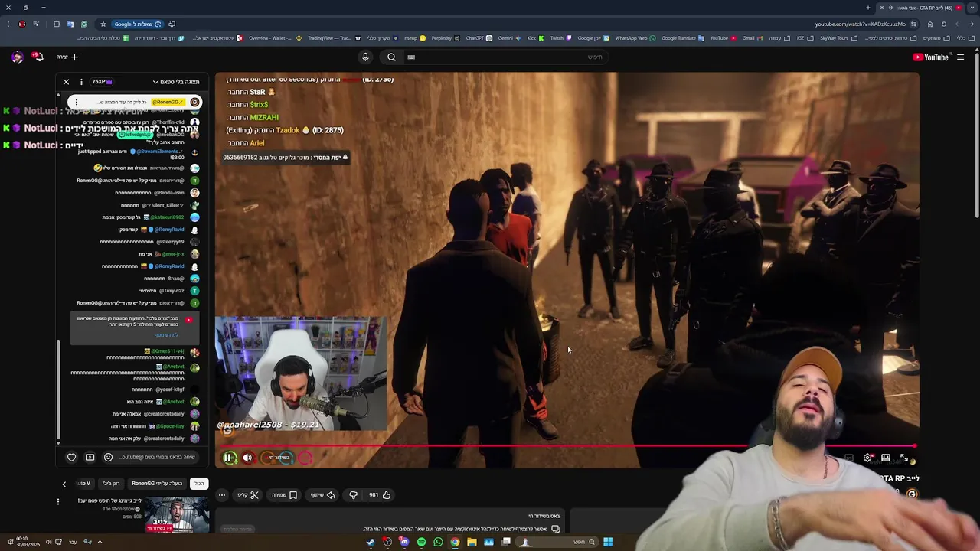Open Spotify from taskbar

click(421, 542)
